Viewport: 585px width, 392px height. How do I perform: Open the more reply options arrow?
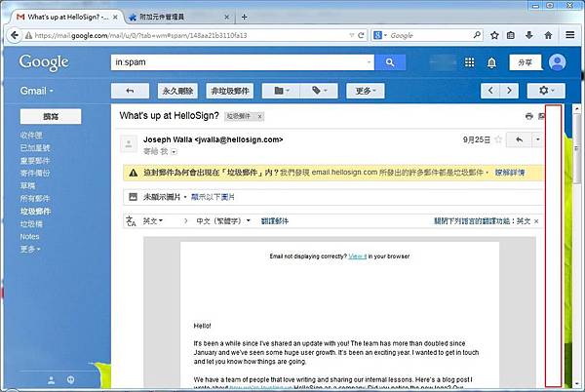tap(537, 139)
